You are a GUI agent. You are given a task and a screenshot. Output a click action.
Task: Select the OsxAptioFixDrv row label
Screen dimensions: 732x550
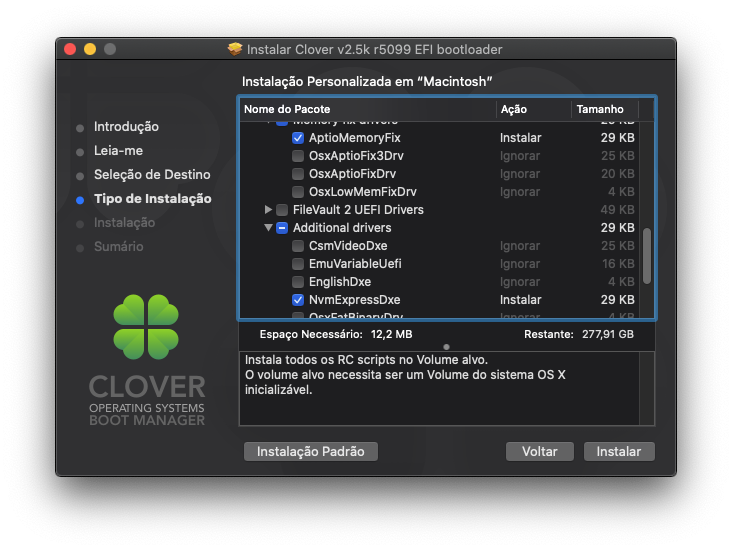coord(352,174)
